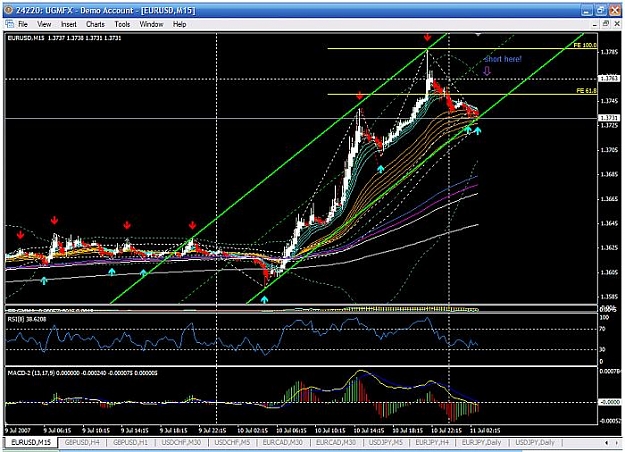
Task: Click the '9 Jul 14:15' time label
Action: 135,430
